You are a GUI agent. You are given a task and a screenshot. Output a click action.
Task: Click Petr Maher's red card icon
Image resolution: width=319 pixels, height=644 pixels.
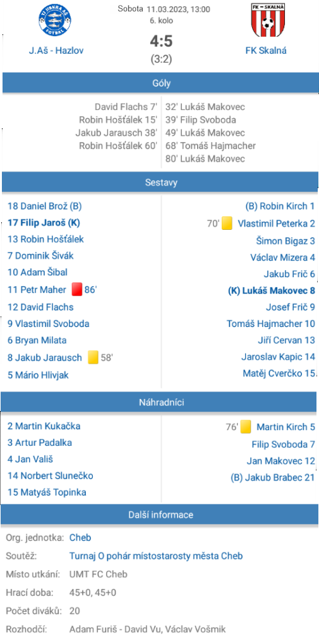[77, 290]
